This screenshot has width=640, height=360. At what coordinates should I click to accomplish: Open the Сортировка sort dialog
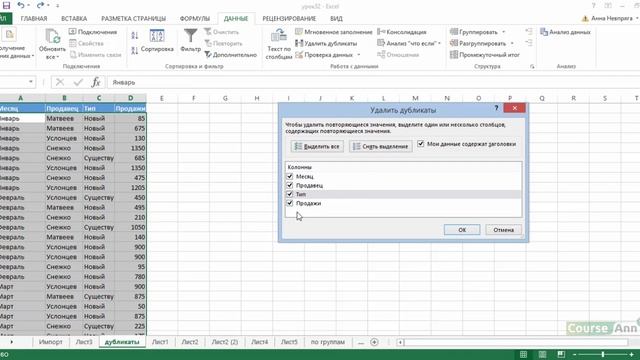click(157, 41)
